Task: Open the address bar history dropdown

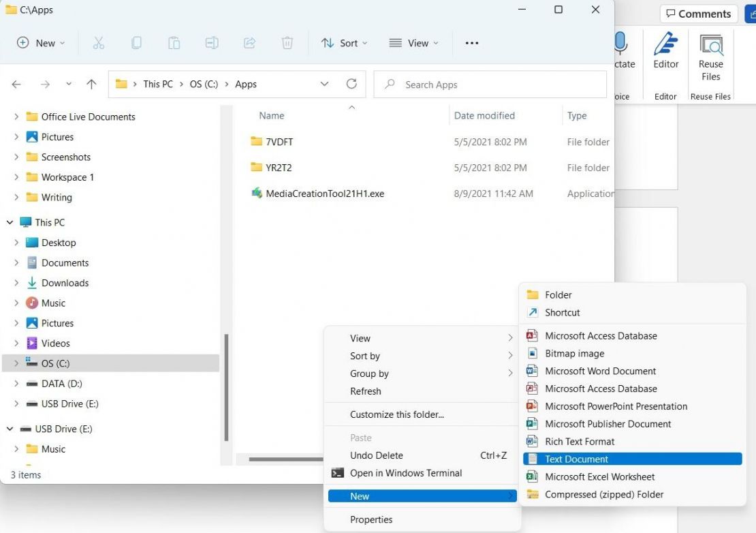Action: point(324,84)
